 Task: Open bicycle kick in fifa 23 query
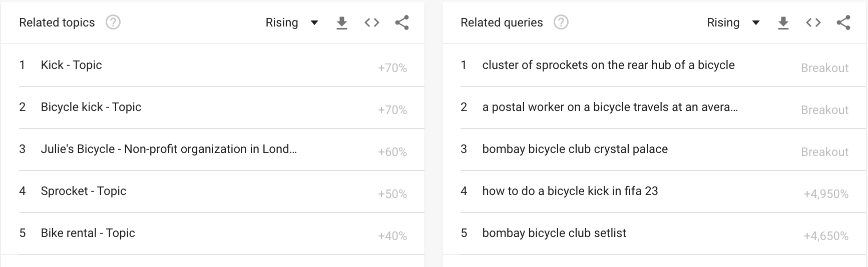click(x=570, y=191)
